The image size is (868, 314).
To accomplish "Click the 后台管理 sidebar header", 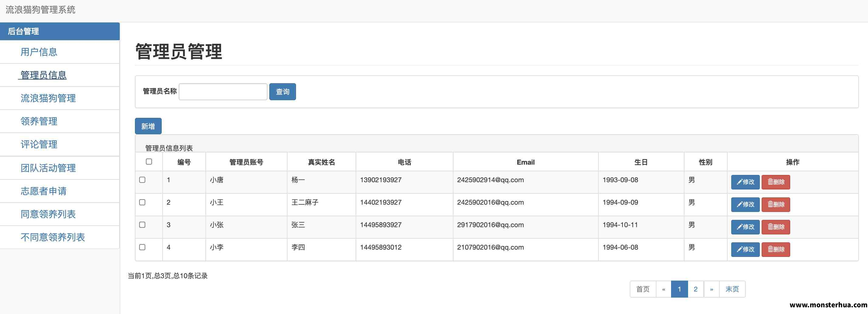I will pyautogui.click(x=60, y=31).
